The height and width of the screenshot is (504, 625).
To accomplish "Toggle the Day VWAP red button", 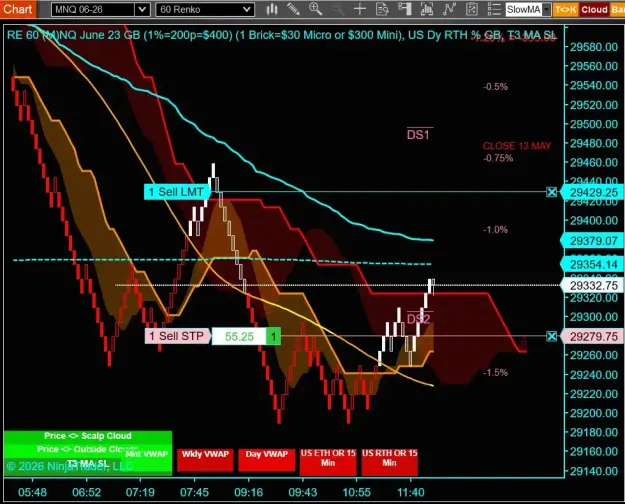I will tap(266, 459).
